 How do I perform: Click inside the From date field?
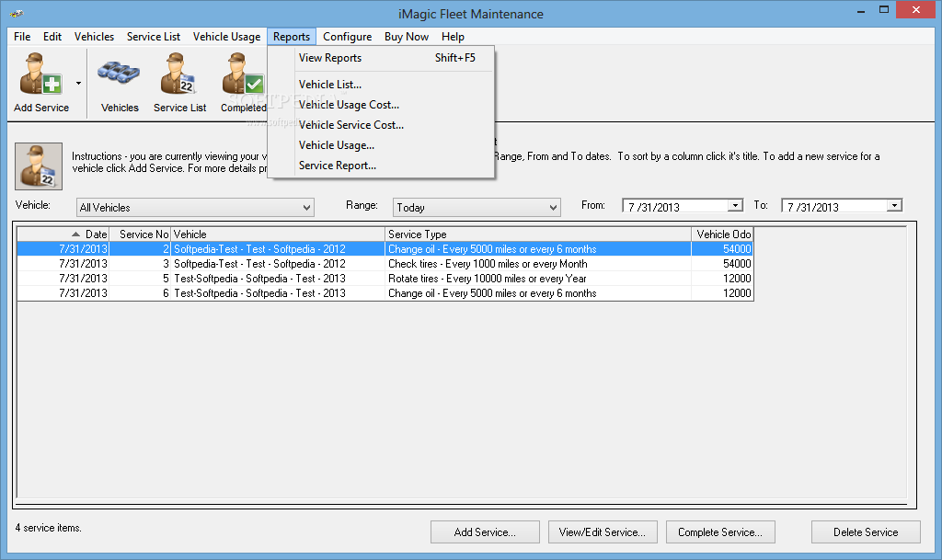(x=675, y=207)
